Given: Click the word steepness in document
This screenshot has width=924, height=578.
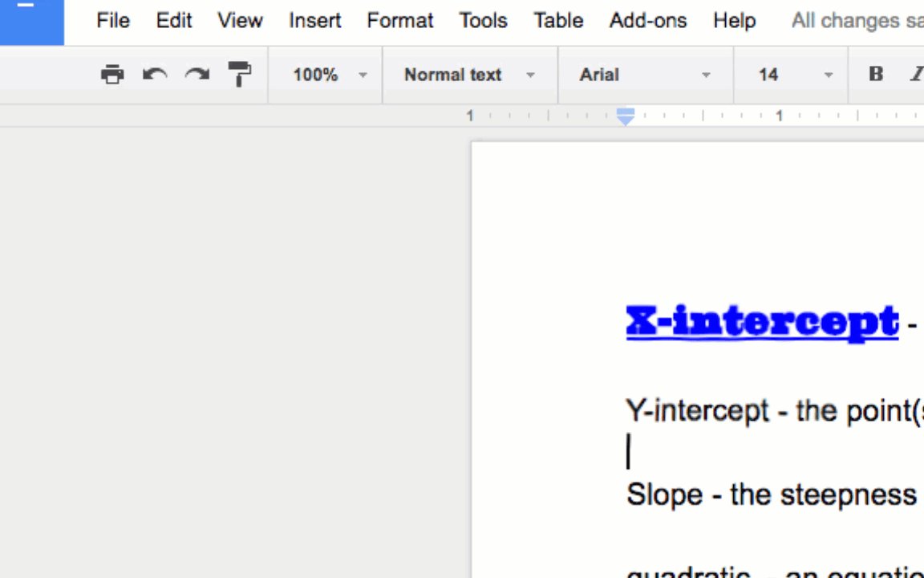Looking at the screenshot, I should pyautogui.click(x=848, y=495).
